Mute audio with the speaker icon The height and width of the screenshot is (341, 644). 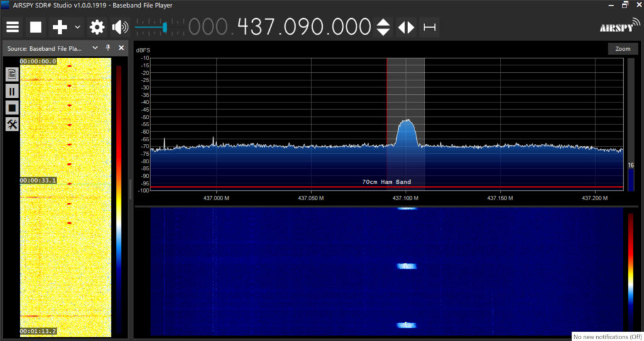119,27
